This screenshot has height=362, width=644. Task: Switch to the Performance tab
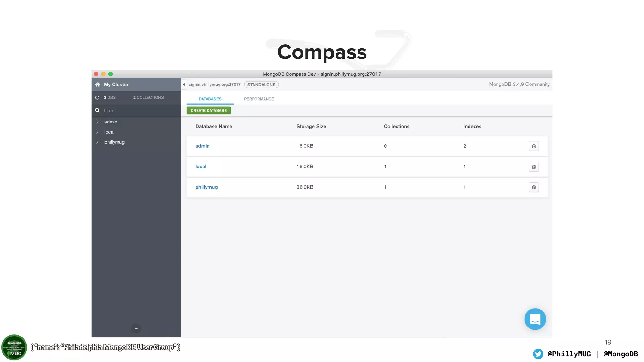tap(259, 99)
